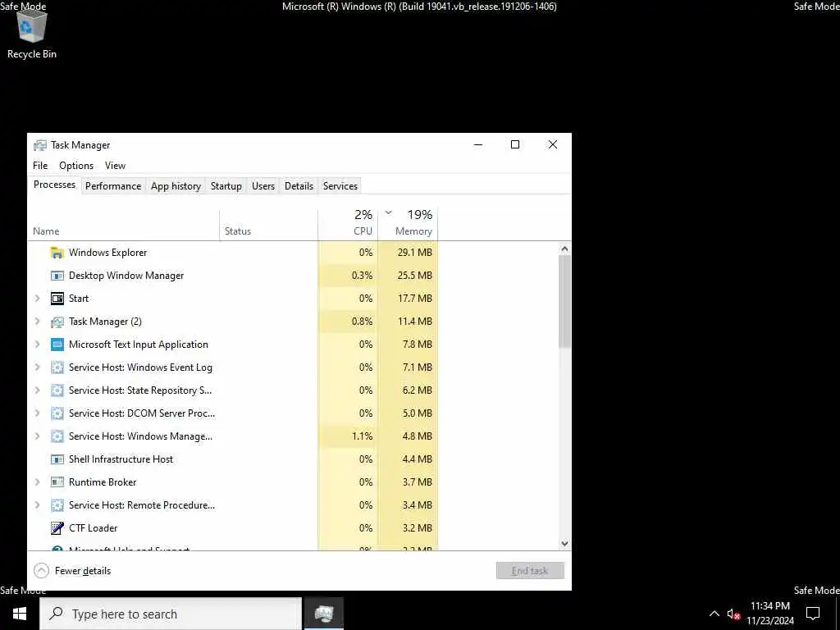Select the Desktop Window Manager row name
The image size is (840, 630).
click(x=126, y=276)
